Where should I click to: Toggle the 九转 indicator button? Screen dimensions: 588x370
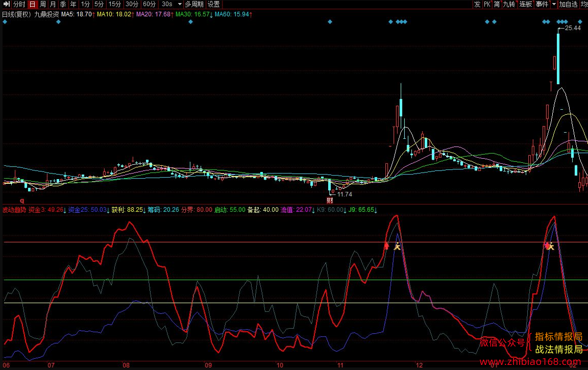click(x=509, y=4)
